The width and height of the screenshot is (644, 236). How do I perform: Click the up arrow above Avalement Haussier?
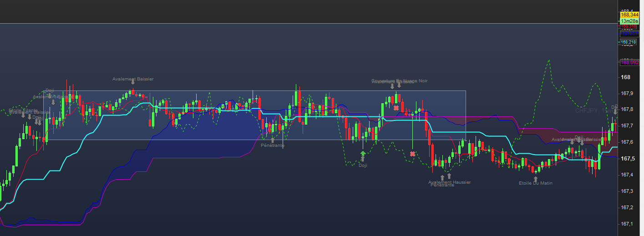(x=449, y=176)
